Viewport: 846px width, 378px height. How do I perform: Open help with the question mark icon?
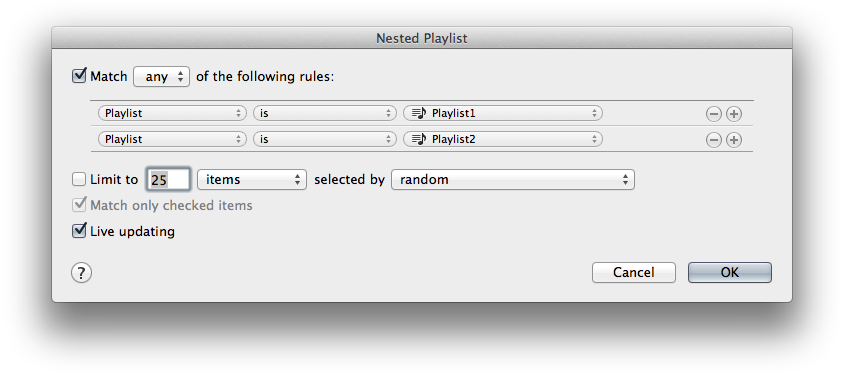point(81,272)
